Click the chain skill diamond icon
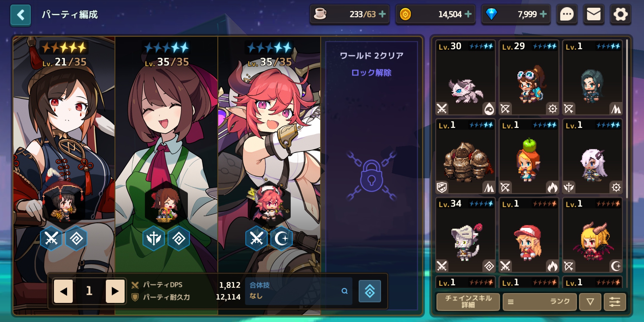This screenshot has width=644, height=322. pos(370,291)
